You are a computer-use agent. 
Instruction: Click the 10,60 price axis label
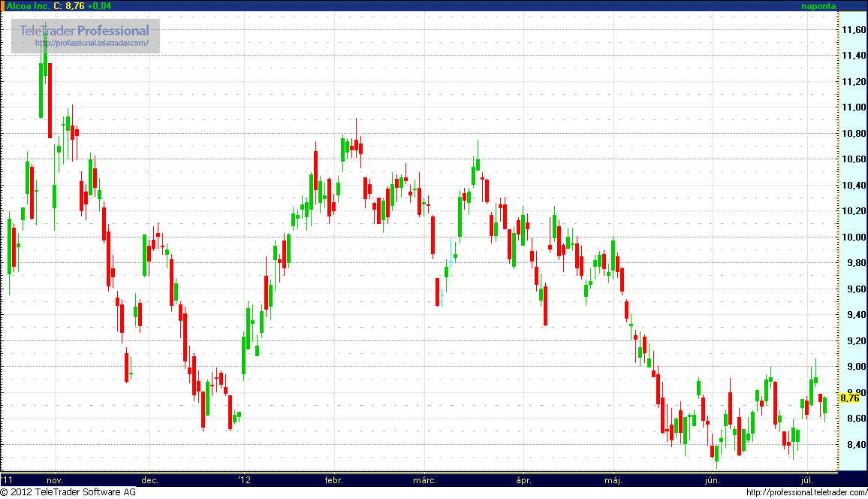pos(854,159)
